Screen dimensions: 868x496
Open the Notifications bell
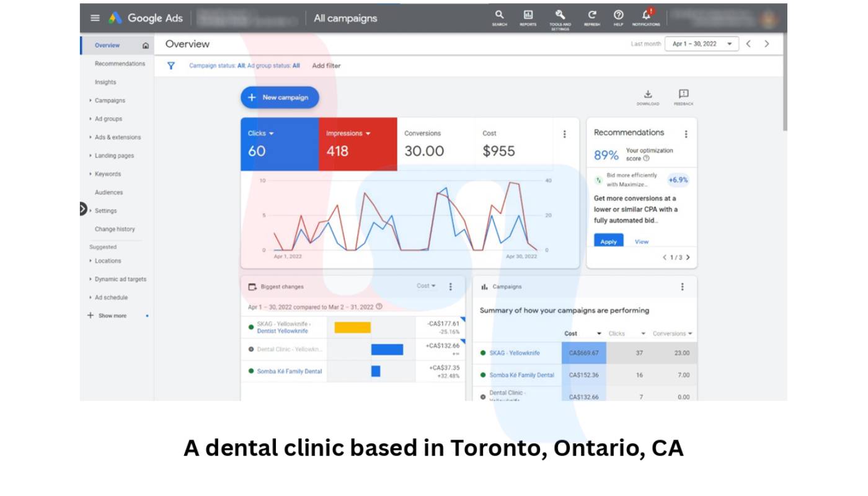tap(646, 15)
